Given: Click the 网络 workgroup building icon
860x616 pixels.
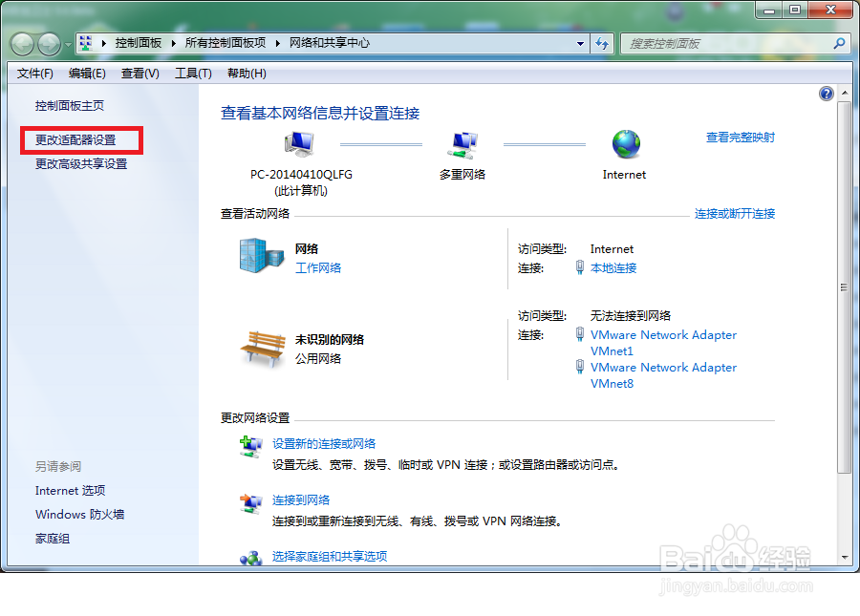Looking at the screenshot, I should [x=261, y=257].
